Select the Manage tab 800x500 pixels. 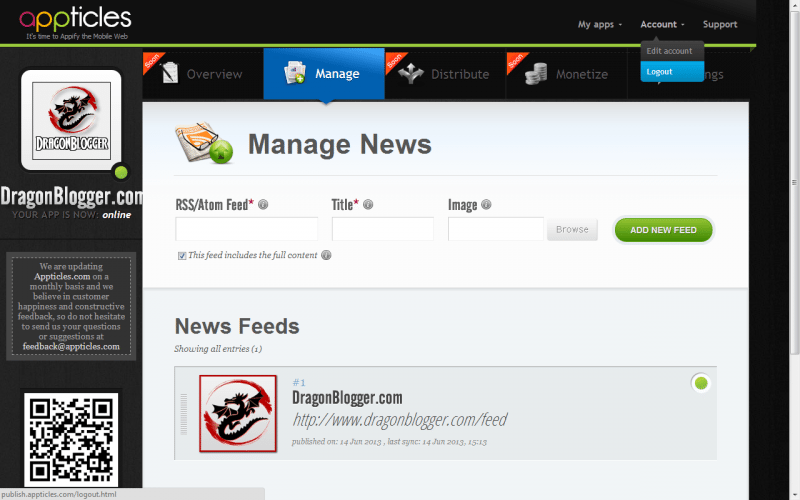tap(324, 74)
